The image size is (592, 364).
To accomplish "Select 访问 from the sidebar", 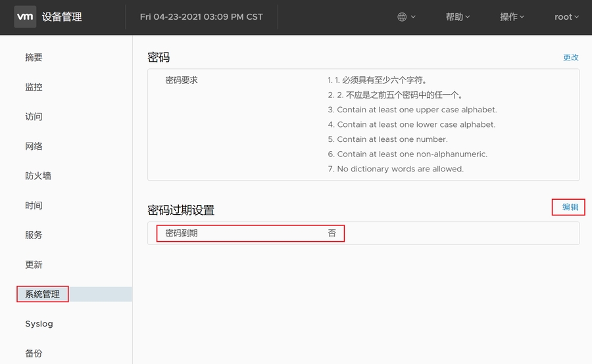I will (x=34, y=117).
